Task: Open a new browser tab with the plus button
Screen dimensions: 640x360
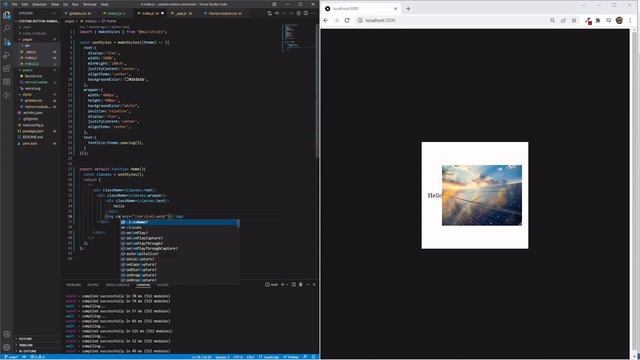Action: point(408,8)
